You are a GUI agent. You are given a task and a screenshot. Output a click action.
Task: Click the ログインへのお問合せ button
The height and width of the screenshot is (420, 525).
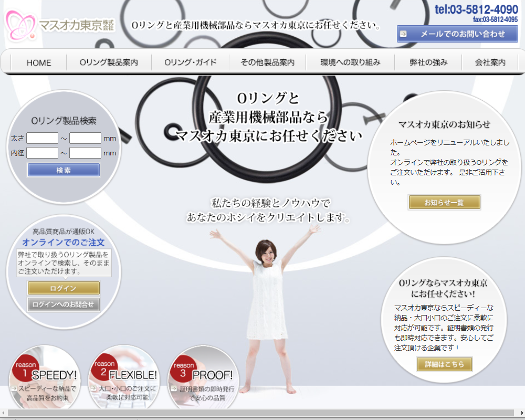click(x=64, y=304)
